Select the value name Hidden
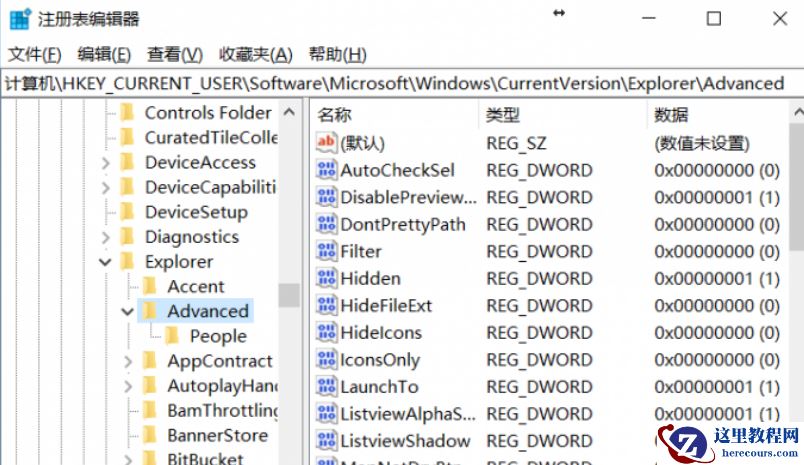This screenshot has width=804, height=465. (x=370, y=278)
